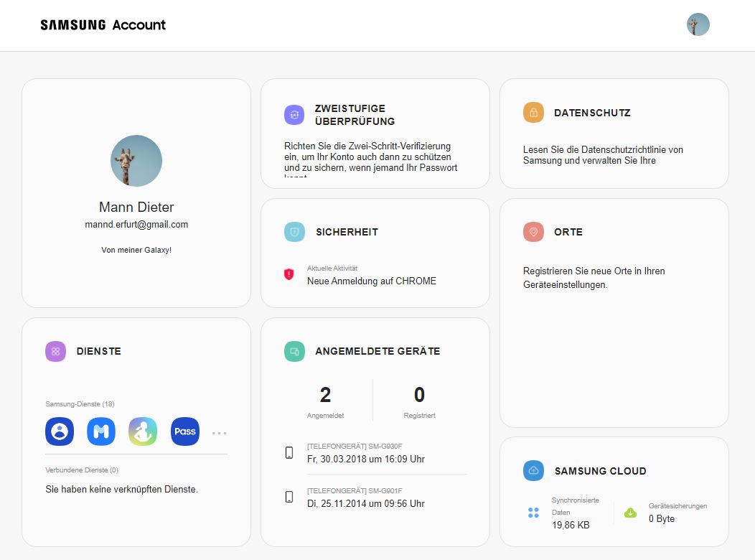Click the registered device count 0
The width and height of the screenshot is (755, 560).
tap(419, 395)
